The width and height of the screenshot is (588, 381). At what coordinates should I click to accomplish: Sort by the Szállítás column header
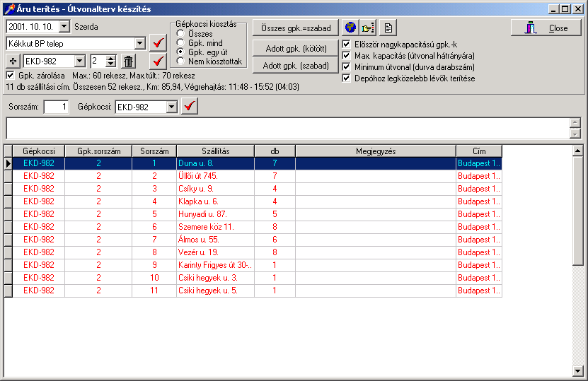[x=215, y=151]
